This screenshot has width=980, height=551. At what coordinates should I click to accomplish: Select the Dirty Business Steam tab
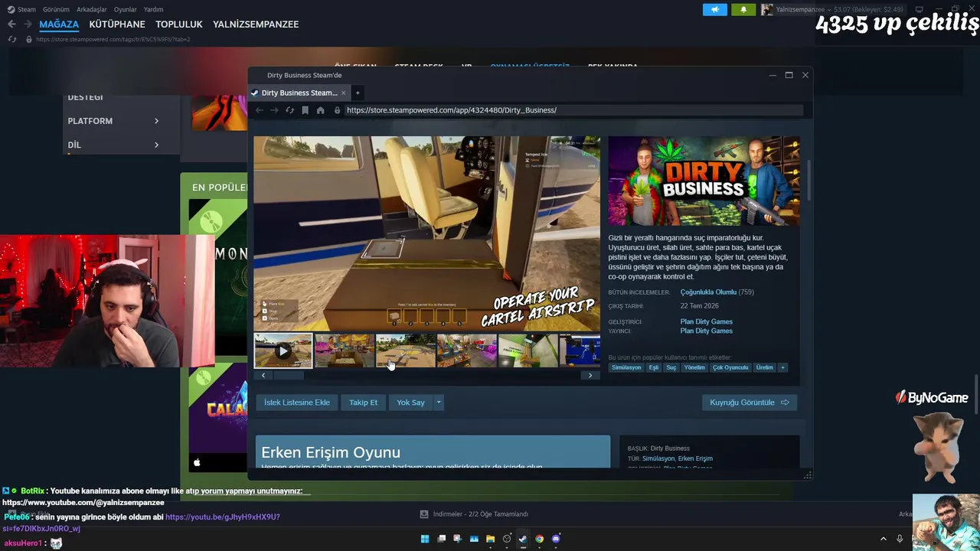299,93
